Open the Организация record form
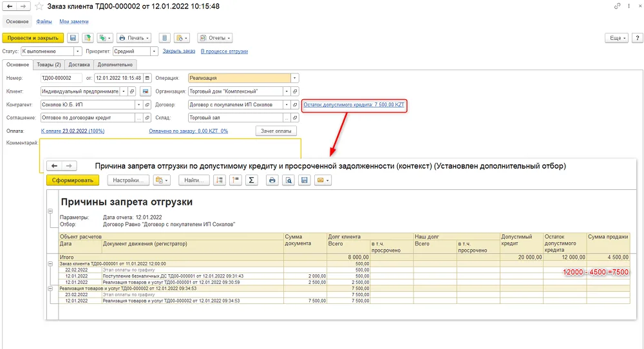Screen dimensions: 644x349 click(x=295, y=91)
